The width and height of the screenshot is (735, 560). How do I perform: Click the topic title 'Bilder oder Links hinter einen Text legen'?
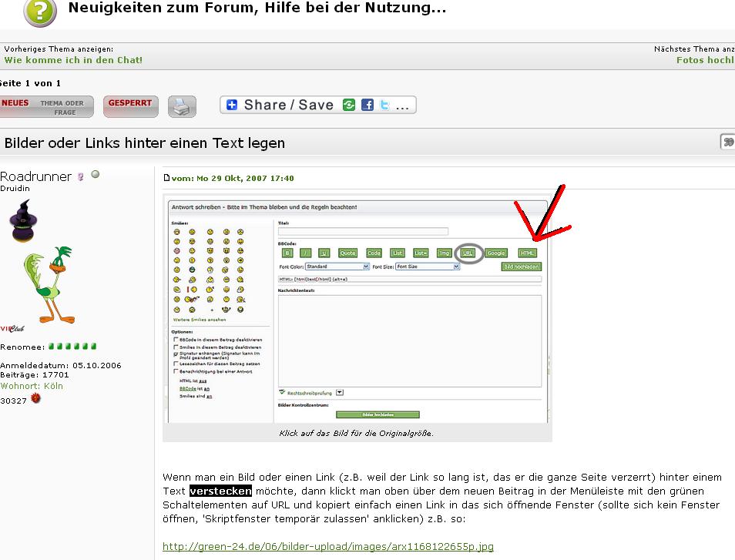[145, 143]
